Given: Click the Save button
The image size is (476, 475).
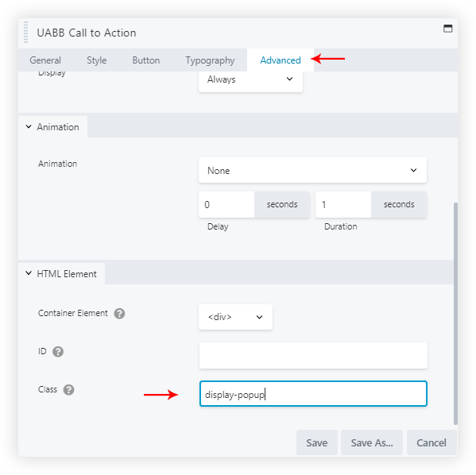Looking at the screenshot, I should 316,442.
